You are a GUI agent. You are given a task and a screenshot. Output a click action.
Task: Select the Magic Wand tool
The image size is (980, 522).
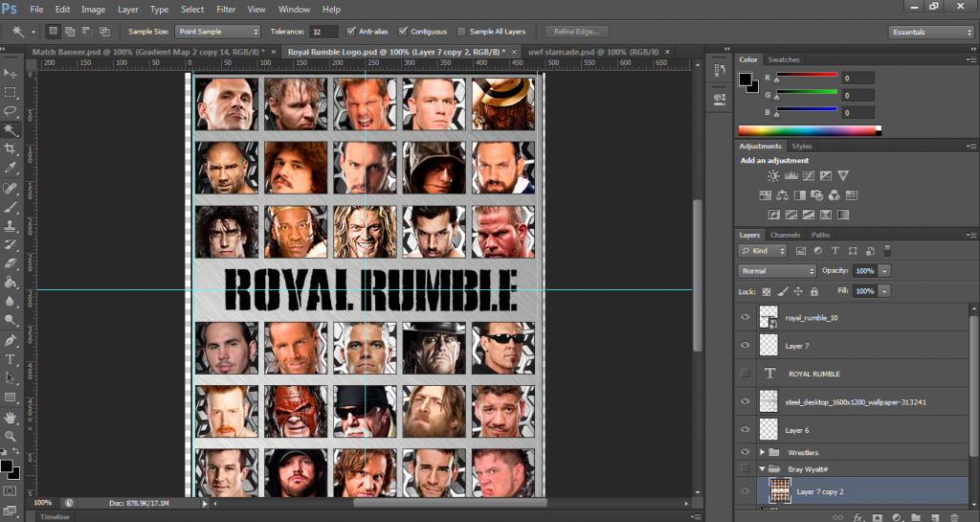(x=10, y=129)
